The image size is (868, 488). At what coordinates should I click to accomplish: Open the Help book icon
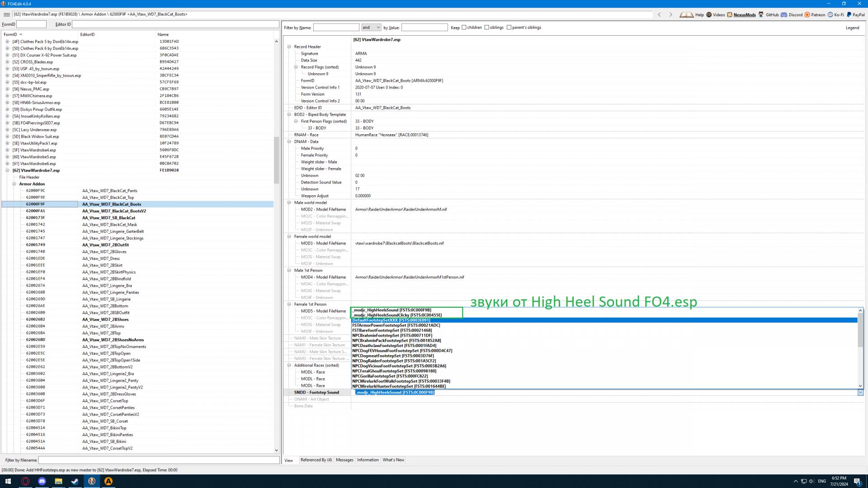pos(686,14)
